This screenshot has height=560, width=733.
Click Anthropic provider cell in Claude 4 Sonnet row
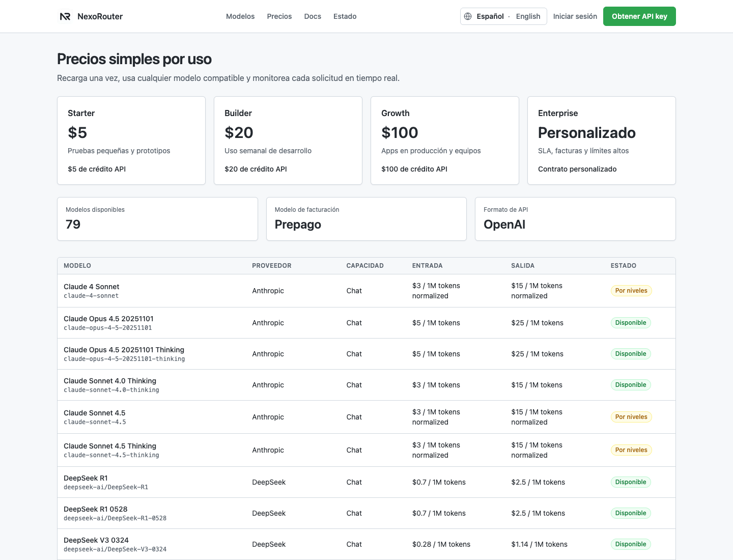(268, 291)
